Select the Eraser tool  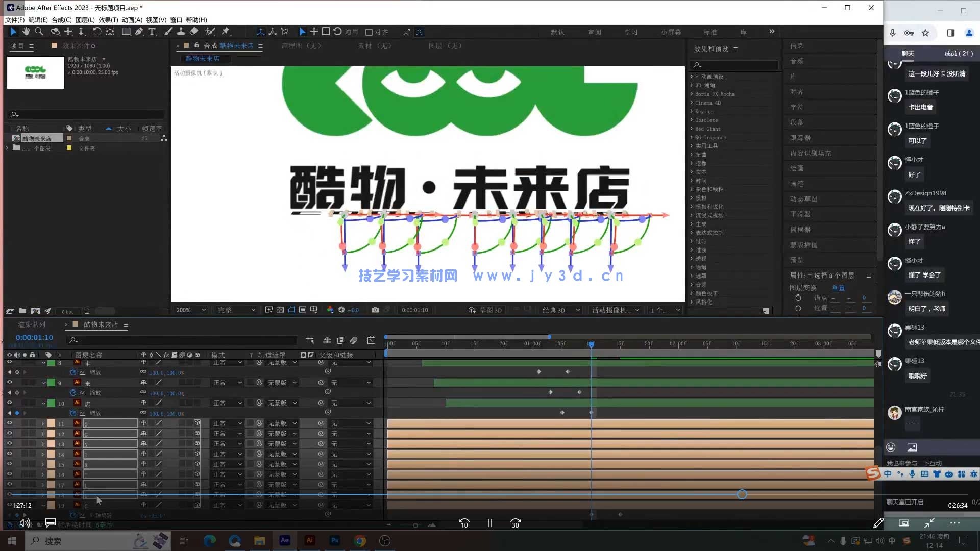[194, 31]
